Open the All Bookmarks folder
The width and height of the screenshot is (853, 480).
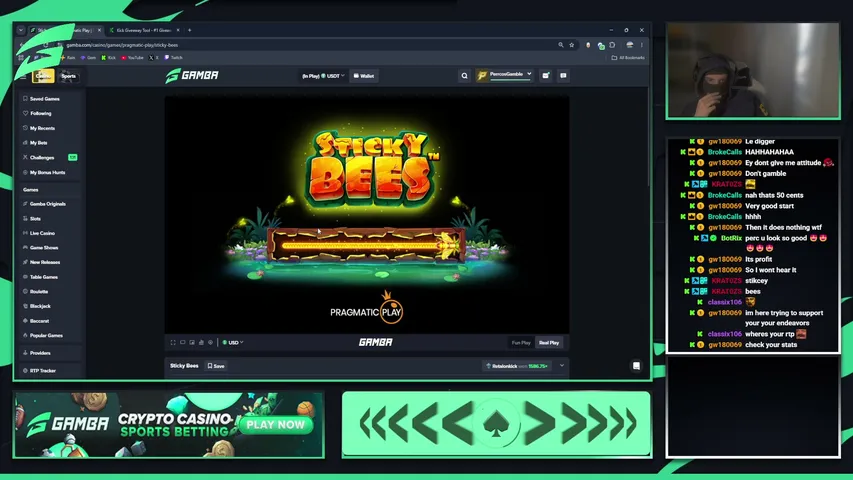[x=628, y=58]
